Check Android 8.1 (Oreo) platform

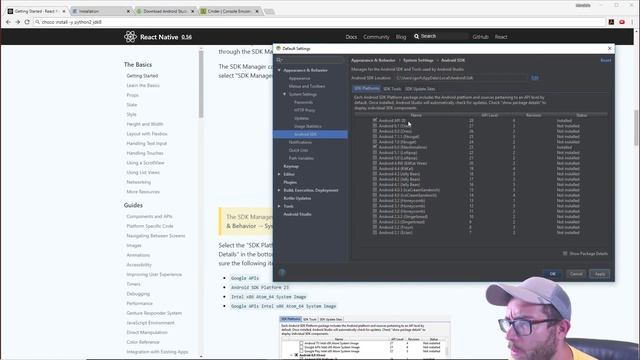coord(375,126)
